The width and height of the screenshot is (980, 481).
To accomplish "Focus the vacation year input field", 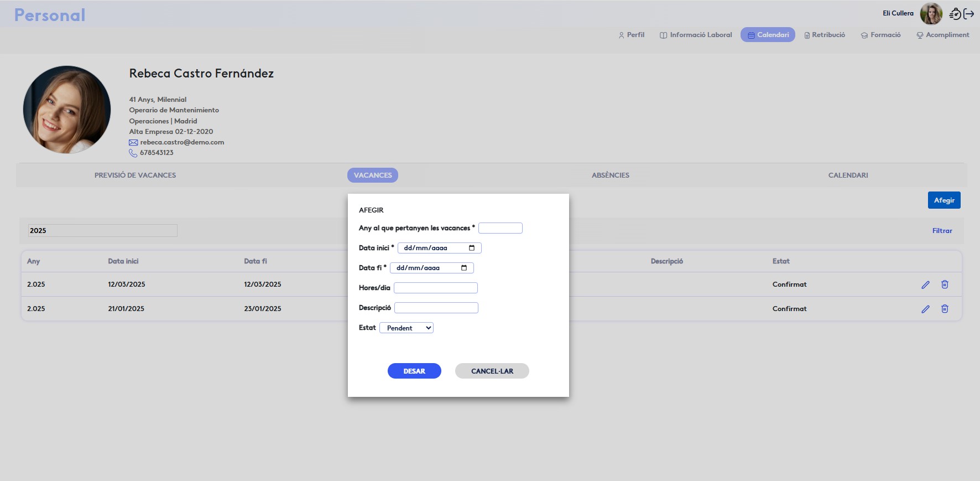I will (x=500, y=228).
